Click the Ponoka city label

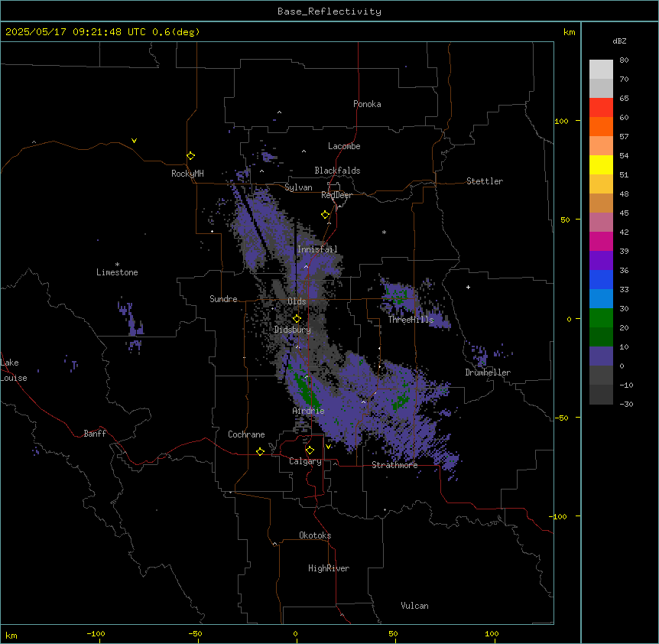367,104
